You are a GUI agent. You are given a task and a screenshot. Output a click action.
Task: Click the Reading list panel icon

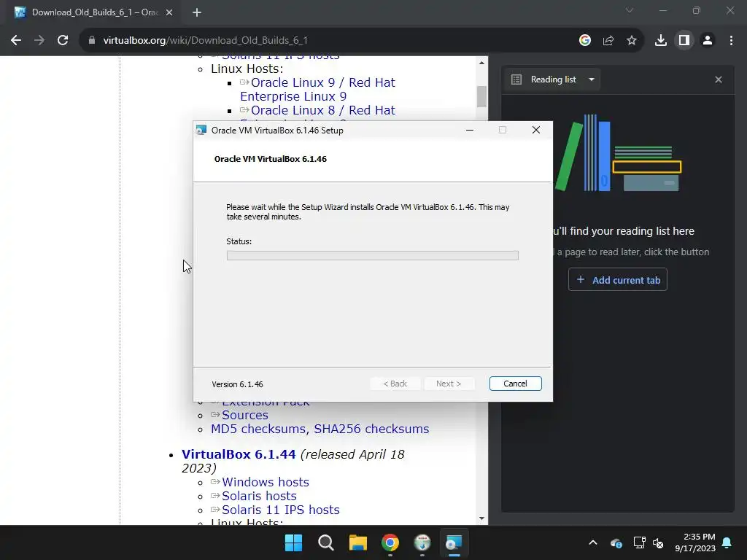click(x=516, y=79)
